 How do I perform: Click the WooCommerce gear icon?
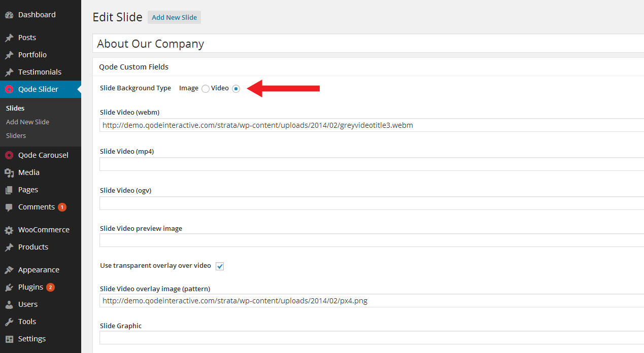click(x=9, y=230)
